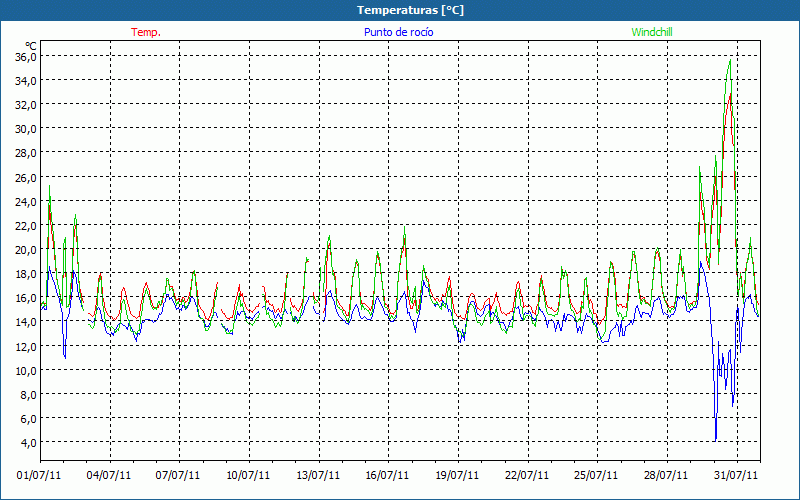Screen dimensions: 800x500
Task: Click the 30,0 y-axis label
Action: [x=25, y=129]
